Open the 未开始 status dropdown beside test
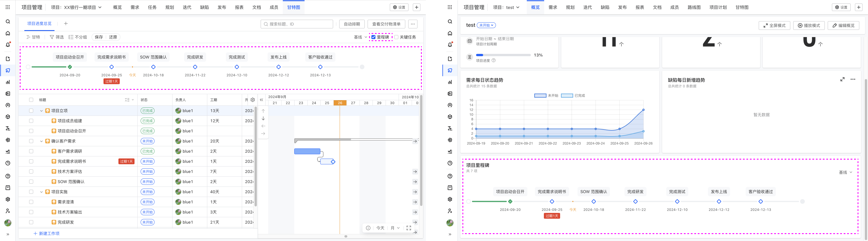Image resolution: width=868 pixels, height=241 pixels. coord(486,25)
